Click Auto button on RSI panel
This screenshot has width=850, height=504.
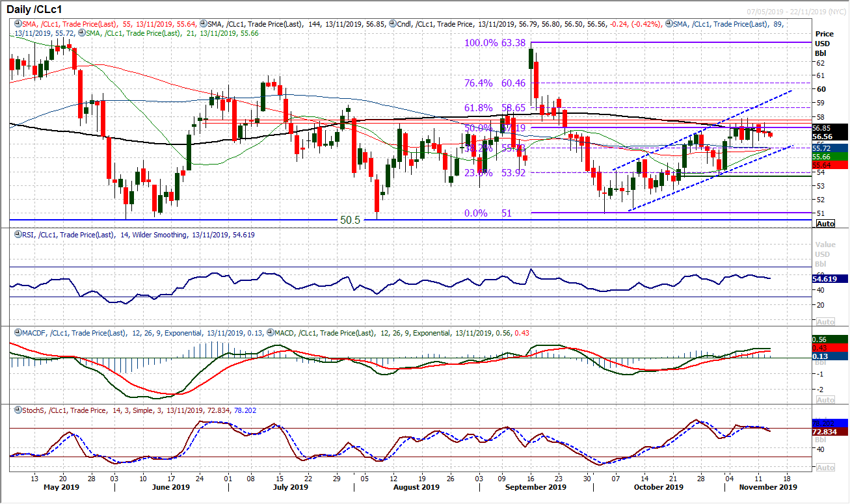(x=825, y=322)
